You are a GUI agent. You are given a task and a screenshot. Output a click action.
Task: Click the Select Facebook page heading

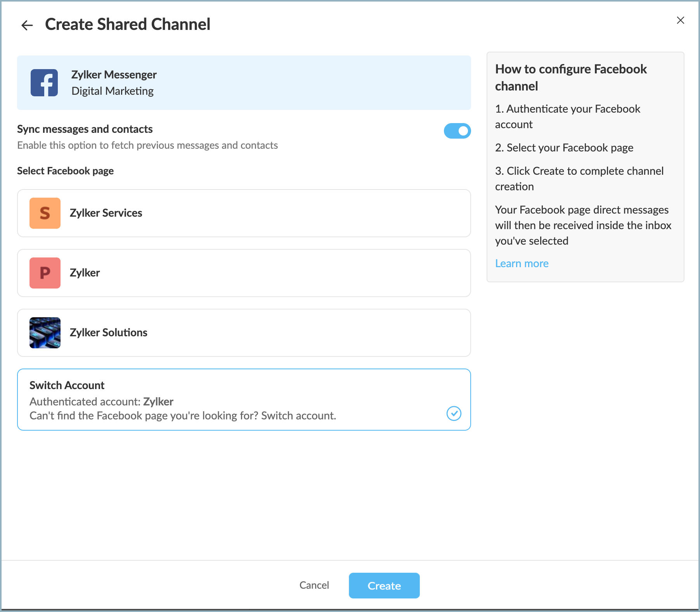pos(65,171)
